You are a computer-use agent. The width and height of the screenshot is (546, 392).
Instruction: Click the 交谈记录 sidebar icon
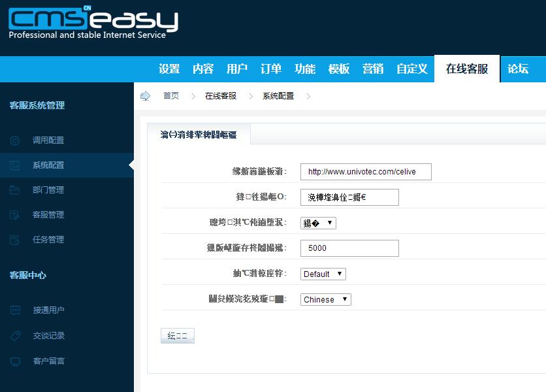(x=16, y=336)
